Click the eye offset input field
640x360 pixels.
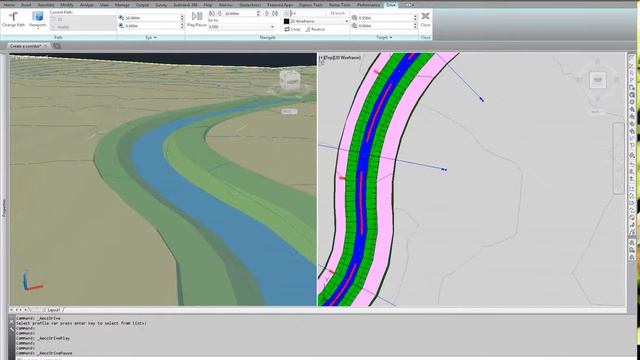tap(152, 18)
